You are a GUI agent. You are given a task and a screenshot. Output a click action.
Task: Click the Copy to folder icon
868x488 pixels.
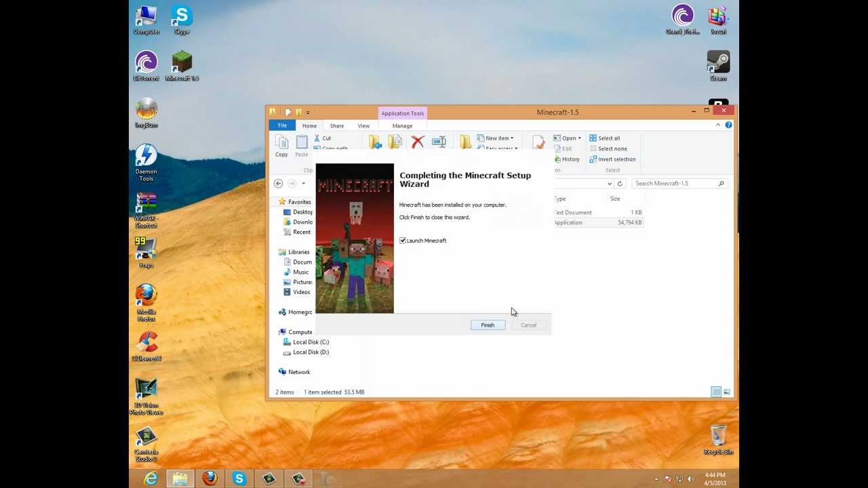tap(395, 142)
